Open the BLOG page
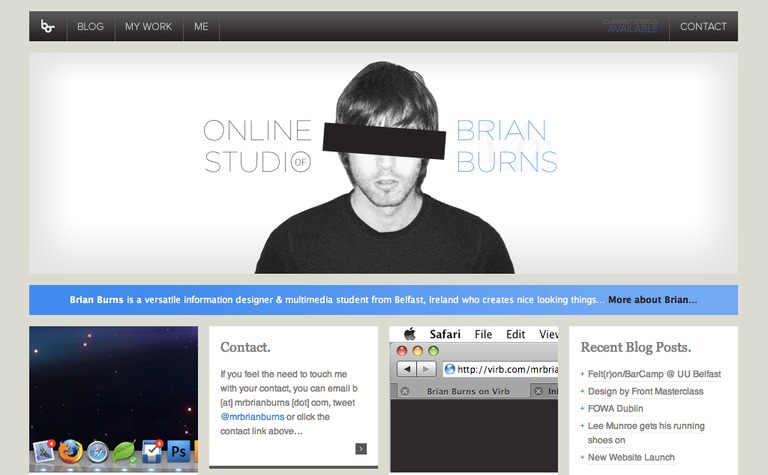This screenshot has height=475, width=768. click(x=90, y=26)
